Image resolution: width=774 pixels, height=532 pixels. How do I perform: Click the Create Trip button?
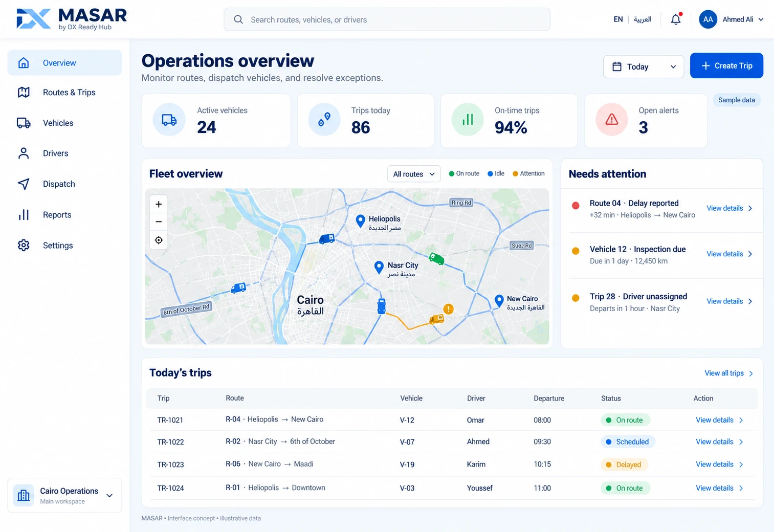(726, 65)
